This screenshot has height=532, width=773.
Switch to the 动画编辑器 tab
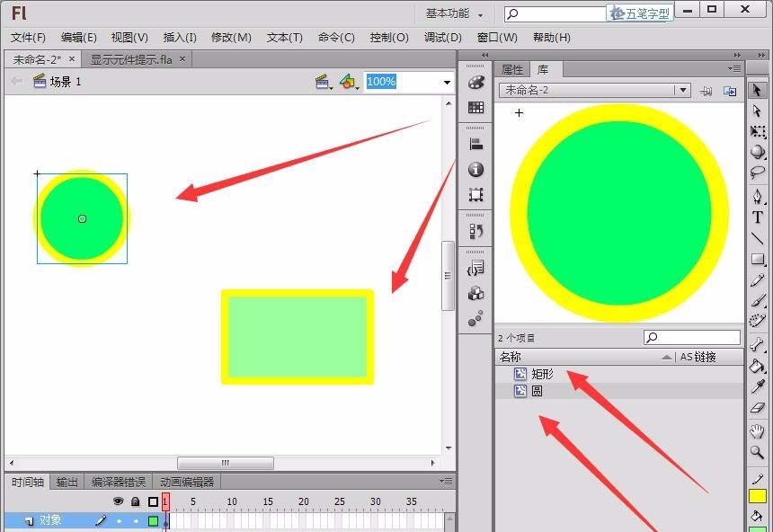(x=187, y=482)
